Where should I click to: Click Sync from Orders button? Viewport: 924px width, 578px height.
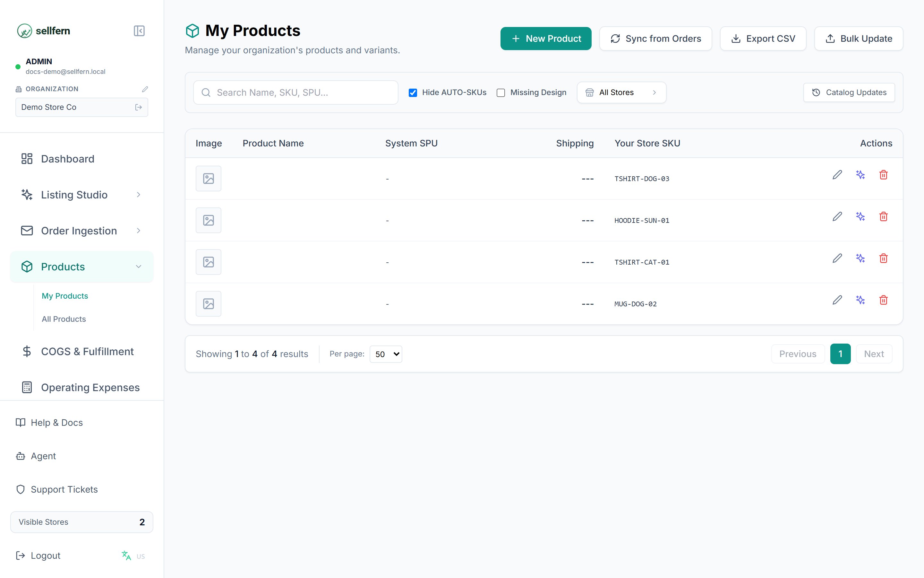[655, 39]
